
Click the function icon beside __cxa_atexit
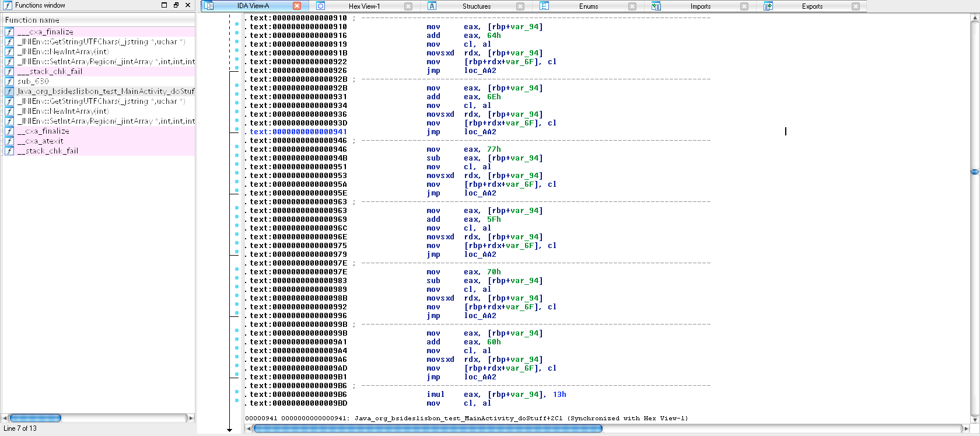(x=9, y=141)
